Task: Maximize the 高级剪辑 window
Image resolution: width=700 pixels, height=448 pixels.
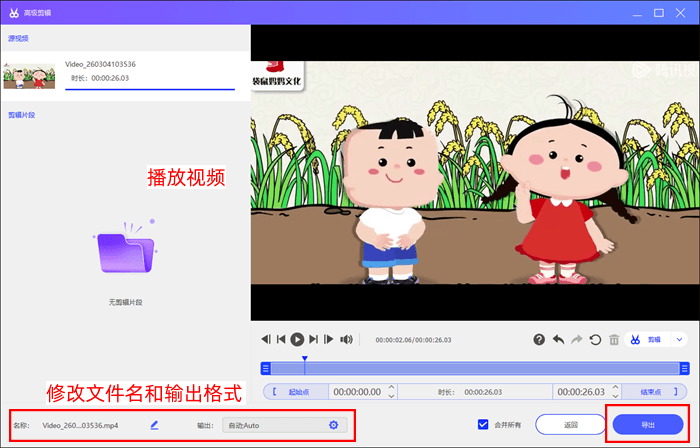Action: point(659,13)
